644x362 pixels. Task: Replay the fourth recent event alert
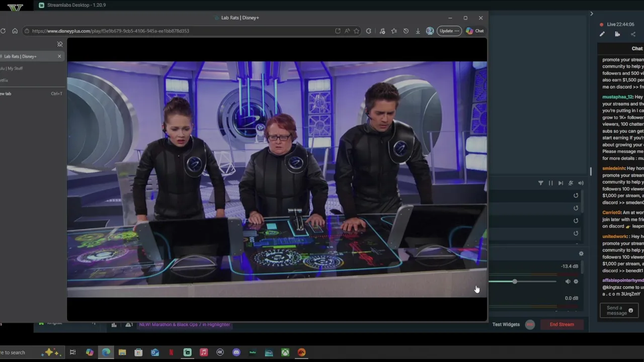pyautogui.click(x=576, y=233)
